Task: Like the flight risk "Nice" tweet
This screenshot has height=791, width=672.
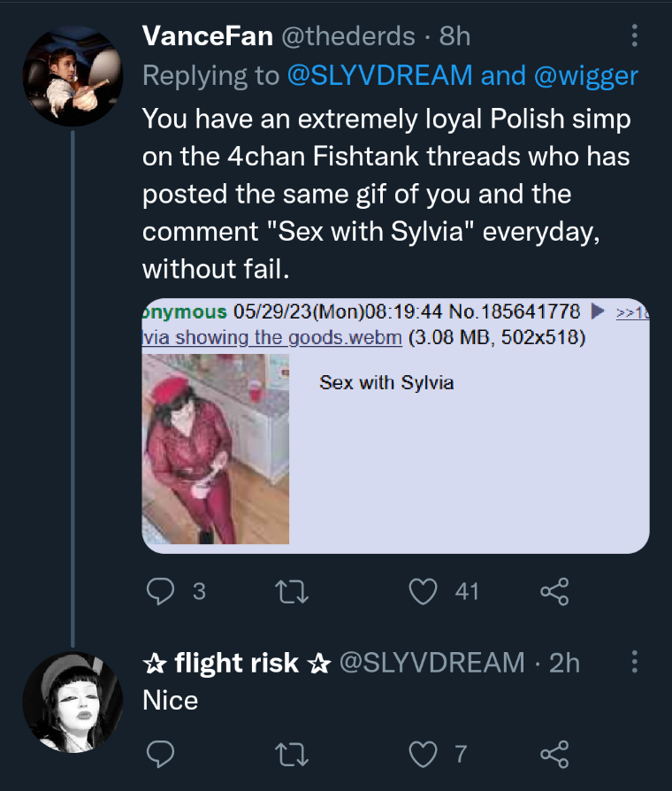Action: (425, 753)
